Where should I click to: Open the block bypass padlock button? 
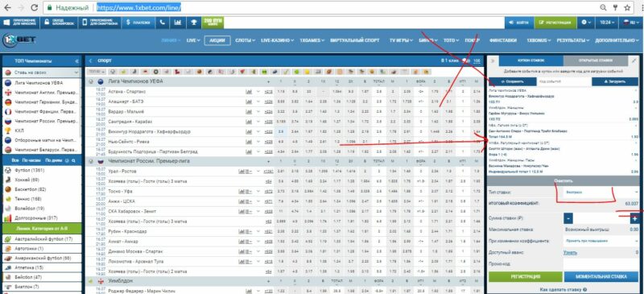[x=59, y=23]
